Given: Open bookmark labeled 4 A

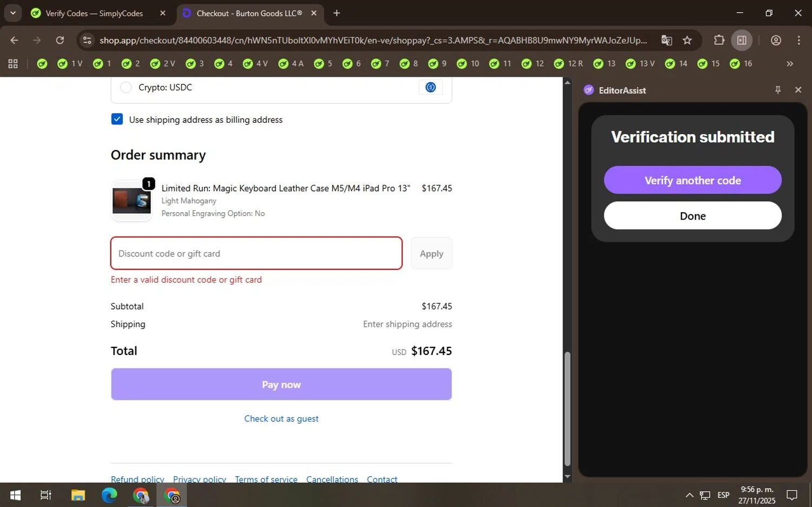Looking at the screenshot, I should point(291,64).
